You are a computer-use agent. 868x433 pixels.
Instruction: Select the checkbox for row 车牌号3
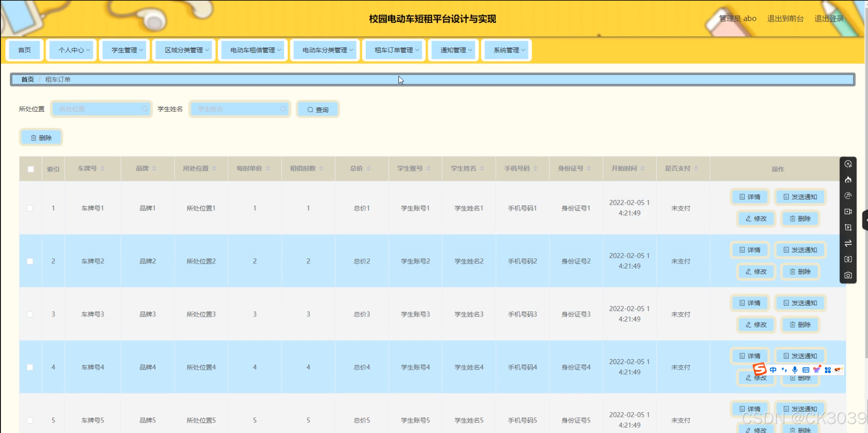pyautogui.click(x=30, y=314)
